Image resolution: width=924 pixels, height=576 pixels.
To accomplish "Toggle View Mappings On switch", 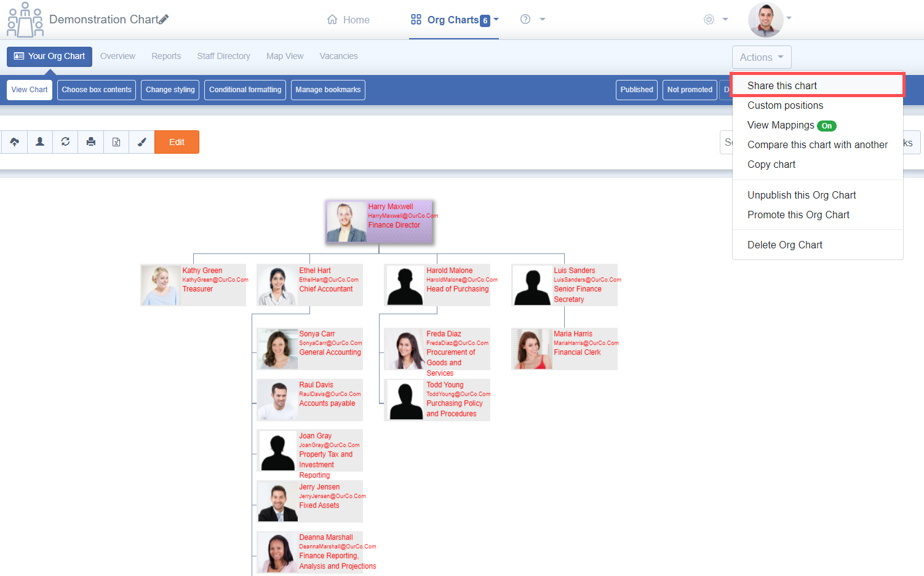I will pyautogui.click(x=827, y=125).
